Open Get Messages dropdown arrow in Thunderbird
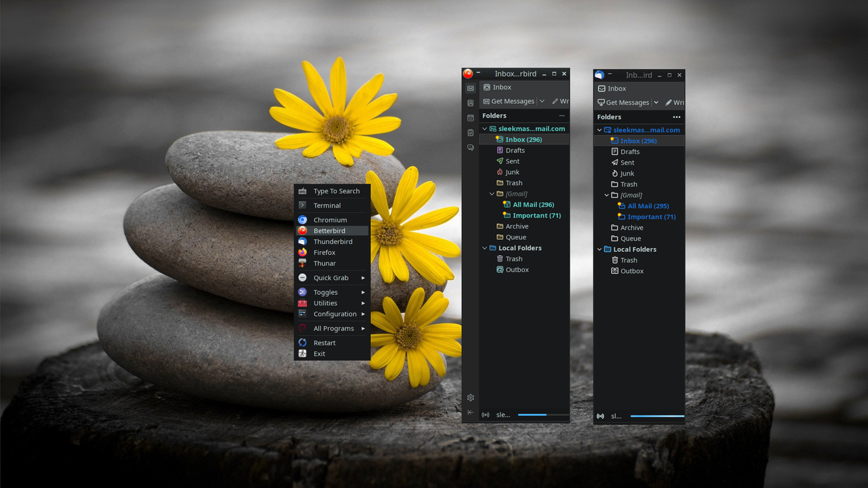Viewport: 868px width, 488px height. pos(656,103)
